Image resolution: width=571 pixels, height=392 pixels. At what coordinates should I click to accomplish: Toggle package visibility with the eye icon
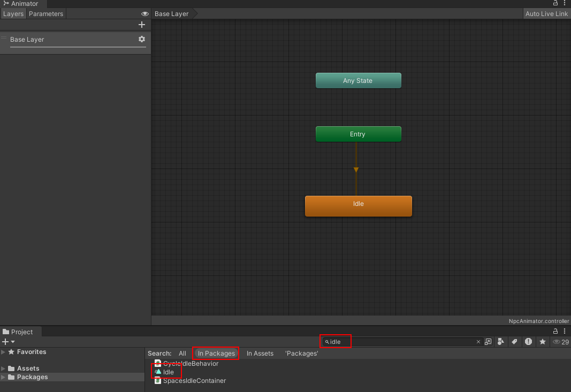pos(557,341)
